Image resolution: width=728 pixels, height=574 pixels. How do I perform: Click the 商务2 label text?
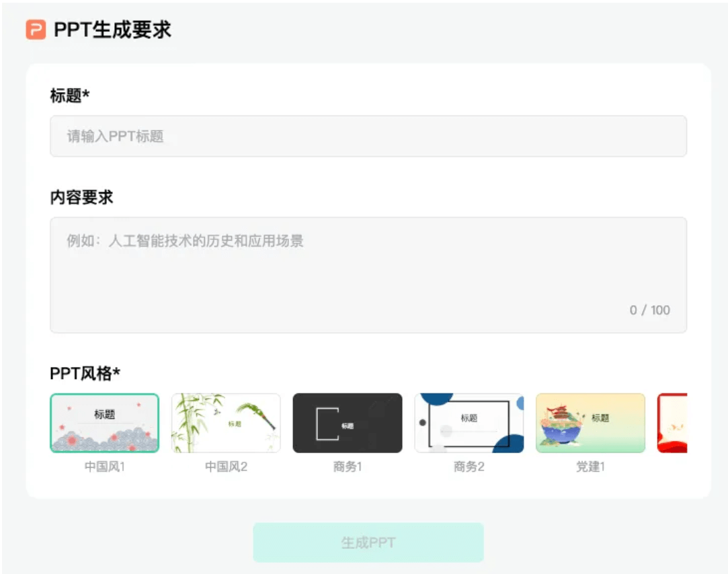click(x=469, y=466)
